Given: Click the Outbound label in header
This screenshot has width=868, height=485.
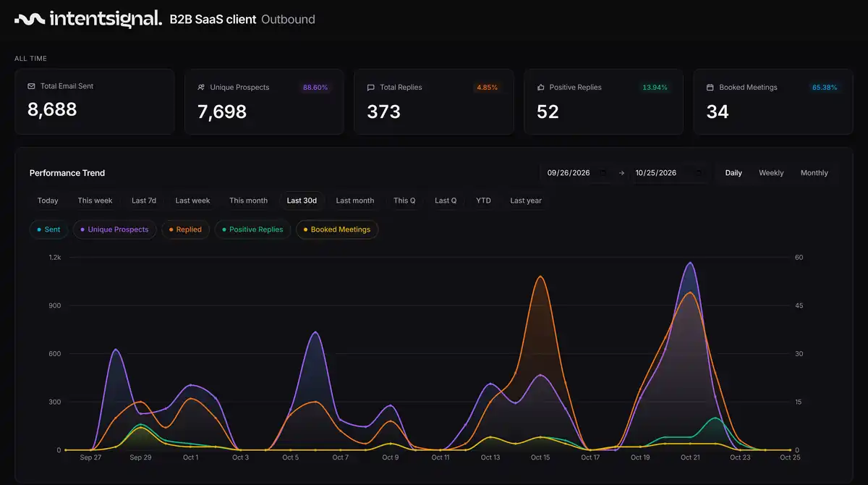Looking at the screenshot, I should pyautogui.click(x=288, y=20).
